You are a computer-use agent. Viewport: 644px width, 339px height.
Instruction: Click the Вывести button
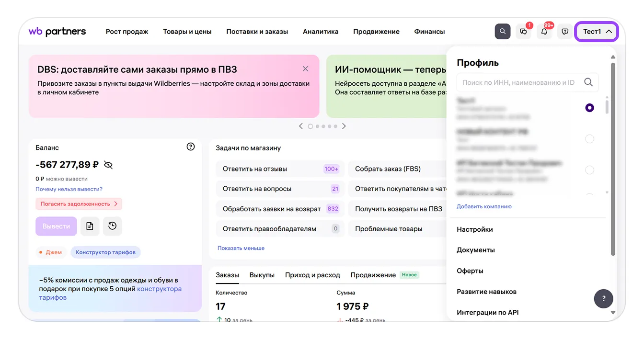(56, 226)
